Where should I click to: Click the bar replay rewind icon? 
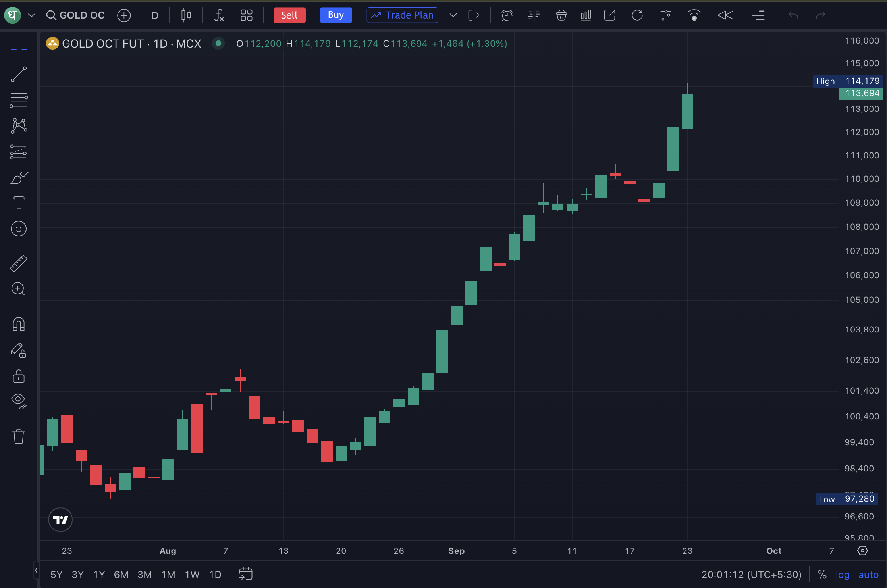coord(725,15)
